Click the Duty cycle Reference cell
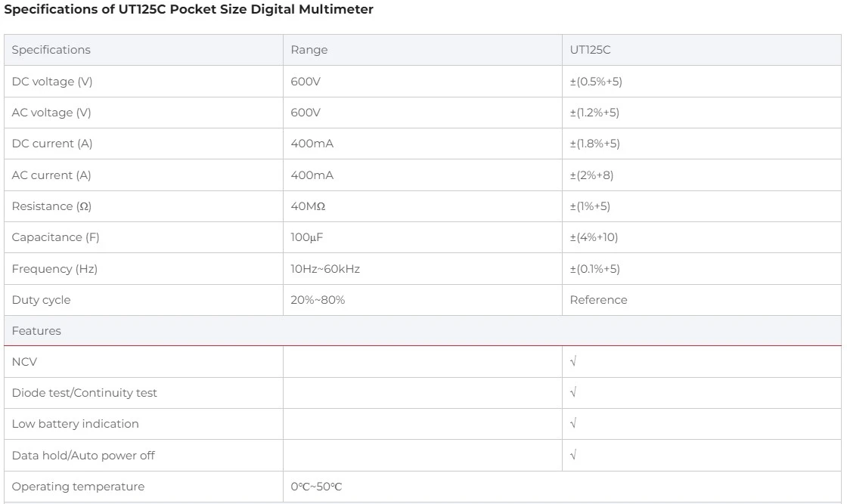The image size is (847, 504). click(598, 300)
